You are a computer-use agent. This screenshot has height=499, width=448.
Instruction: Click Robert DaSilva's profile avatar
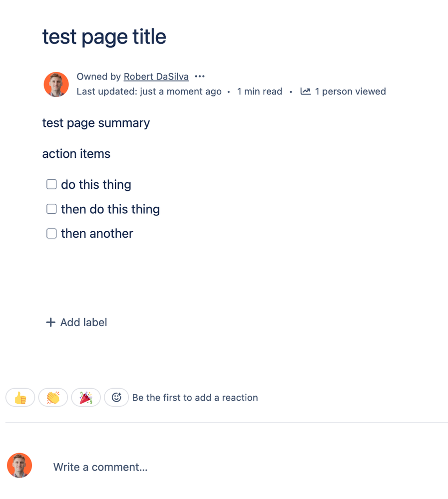coord(56,84)
